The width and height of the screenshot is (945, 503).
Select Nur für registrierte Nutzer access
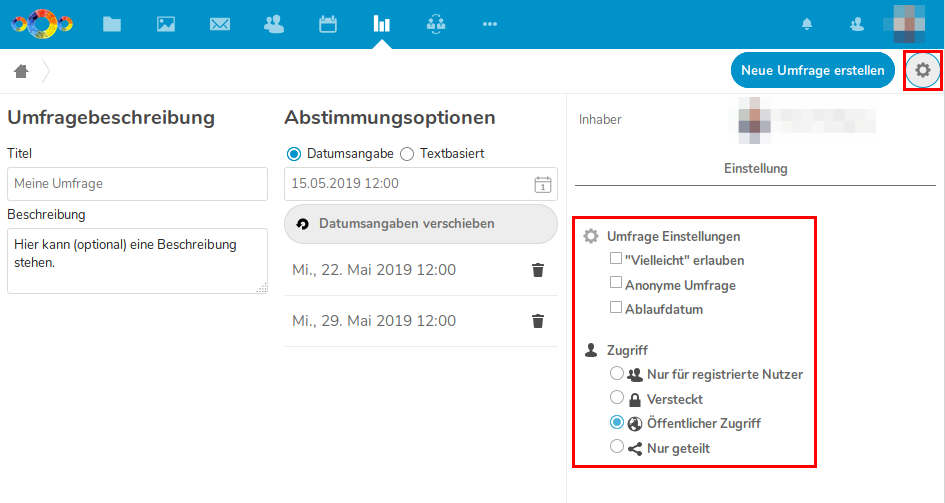tap(617, 374)
